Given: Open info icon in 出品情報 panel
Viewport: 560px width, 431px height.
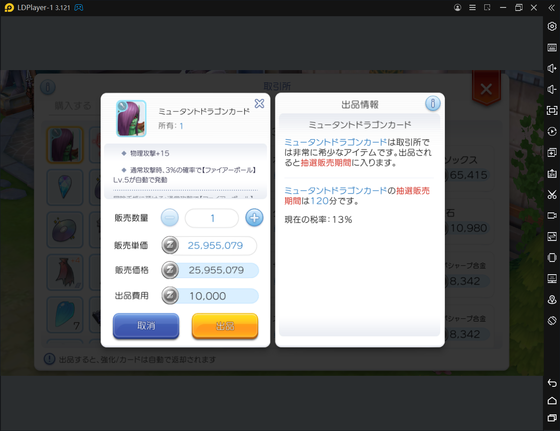Looking at the screenshot, I should [432, 103].
